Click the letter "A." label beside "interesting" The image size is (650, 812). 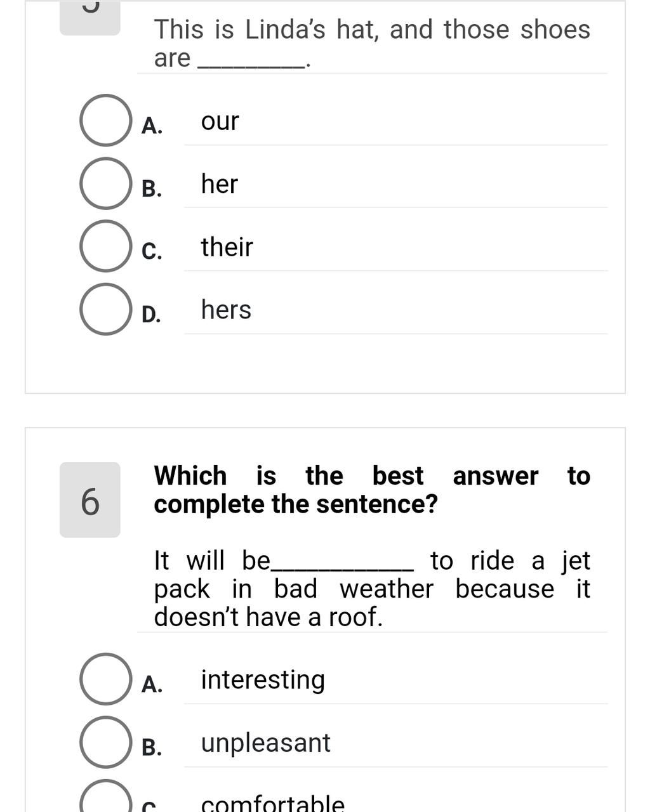click(152, 684)
